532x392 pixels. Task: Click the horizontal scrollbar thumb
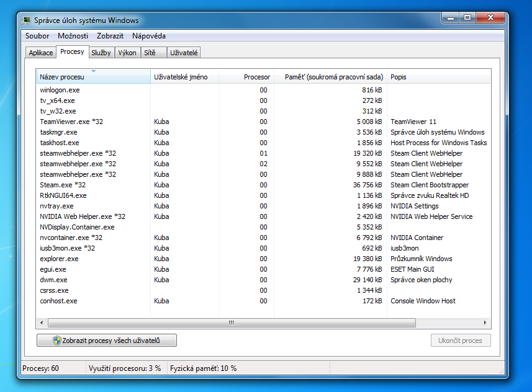(232, 323)
